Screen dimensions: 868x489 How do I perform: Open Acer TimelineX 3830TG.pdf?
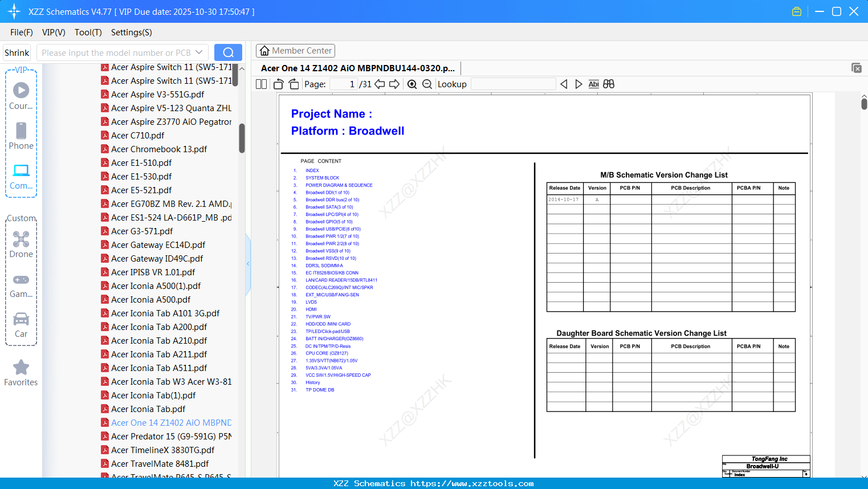point(162,450)
